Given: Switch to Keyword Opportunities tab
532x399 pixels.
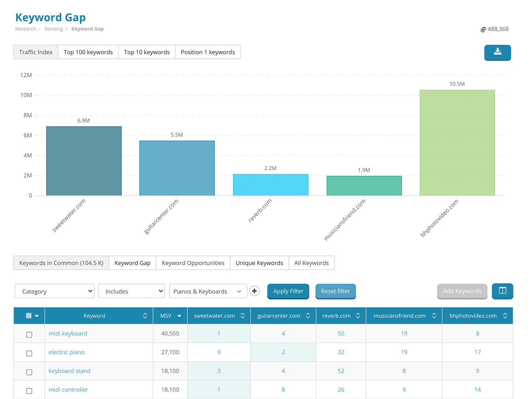Looking at the screenshot, I should (x=193, y=263).
